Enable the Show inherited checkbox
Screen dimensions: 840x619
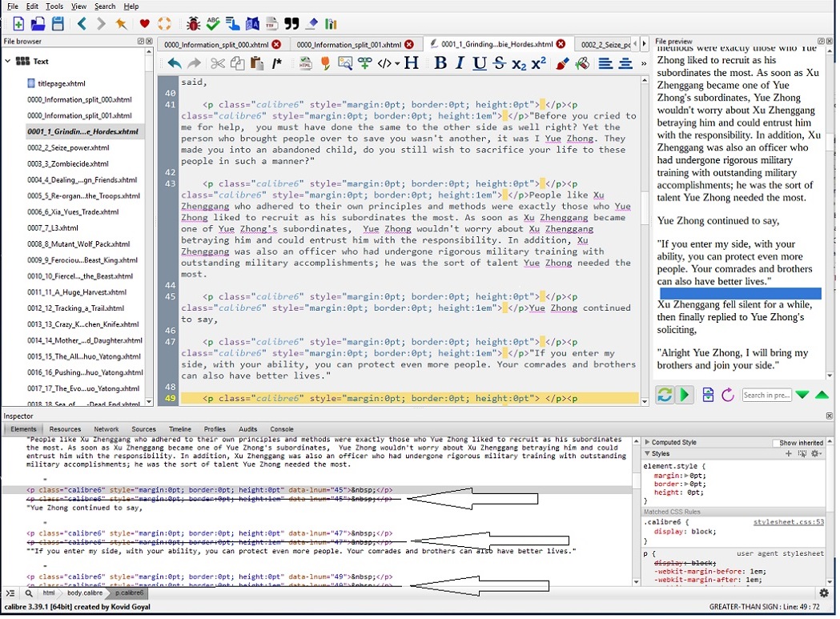tap(776, 443)
